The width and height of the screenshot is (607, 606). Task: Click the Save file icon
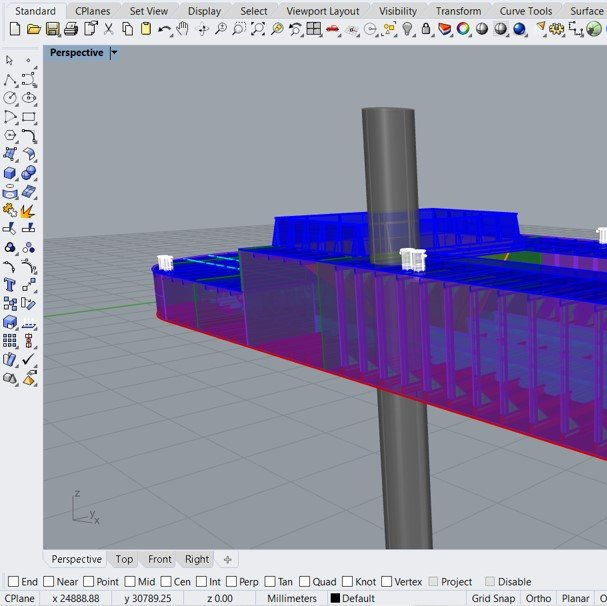point(52,29)
